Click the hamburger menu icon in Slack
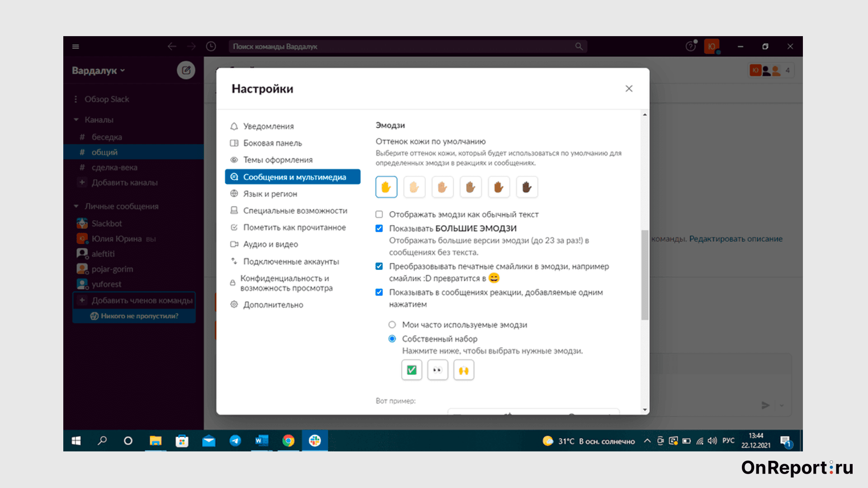The height and width of the screenshot is (488, 868). pos(75,47)
